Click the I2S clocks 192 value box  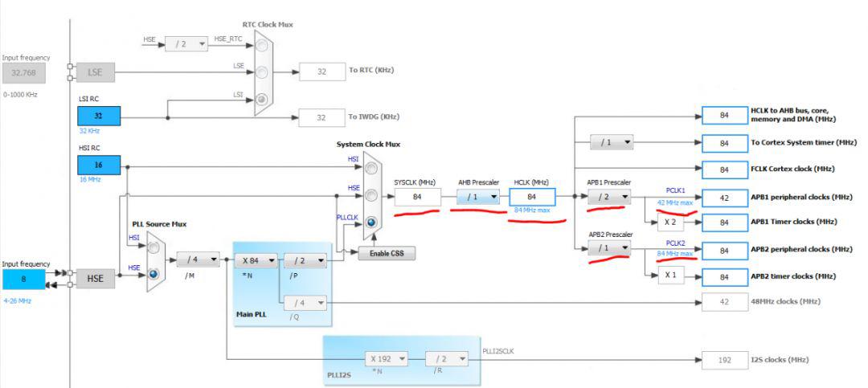coord(725,360)
